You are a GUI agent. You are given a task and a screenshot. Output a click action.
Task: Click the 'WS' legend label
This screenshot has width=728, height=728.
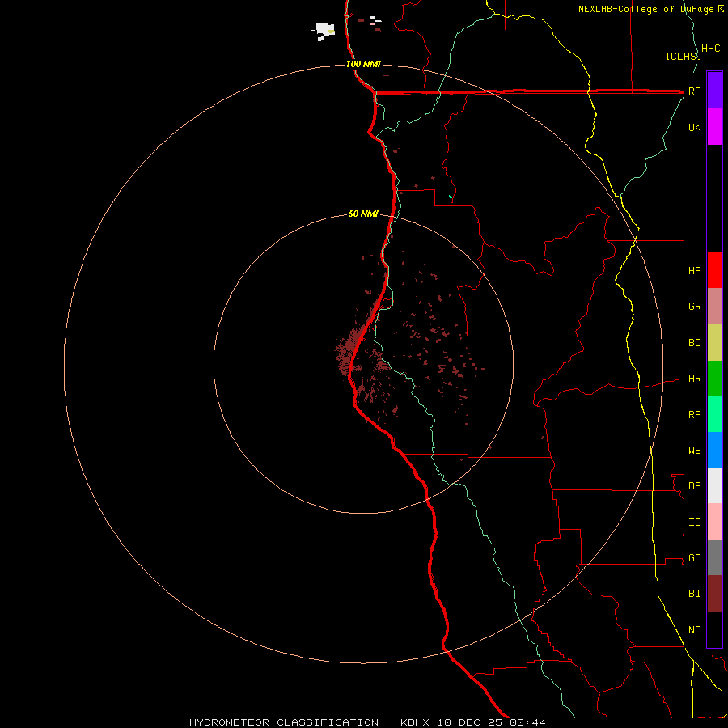pyautogui.click(x=695, y=451)
